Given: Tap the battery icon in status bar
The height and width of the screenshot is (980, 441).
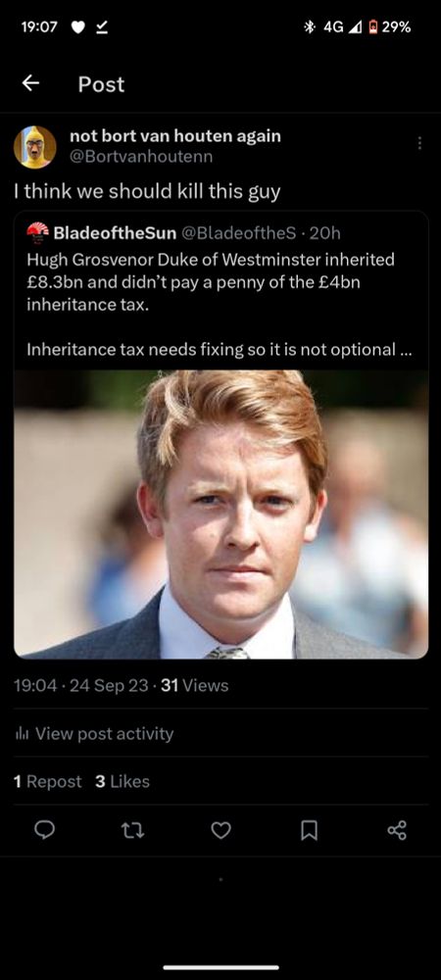Looking at the screenshot, I should [x=372, y=26].
